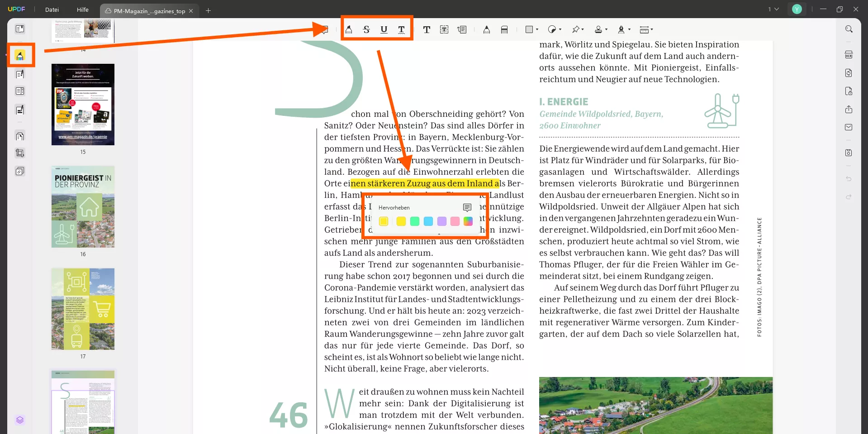This screenshot has height=434, width=868.
Task: Choose the current yellow highlight color
Action: [x=384, y=221]
